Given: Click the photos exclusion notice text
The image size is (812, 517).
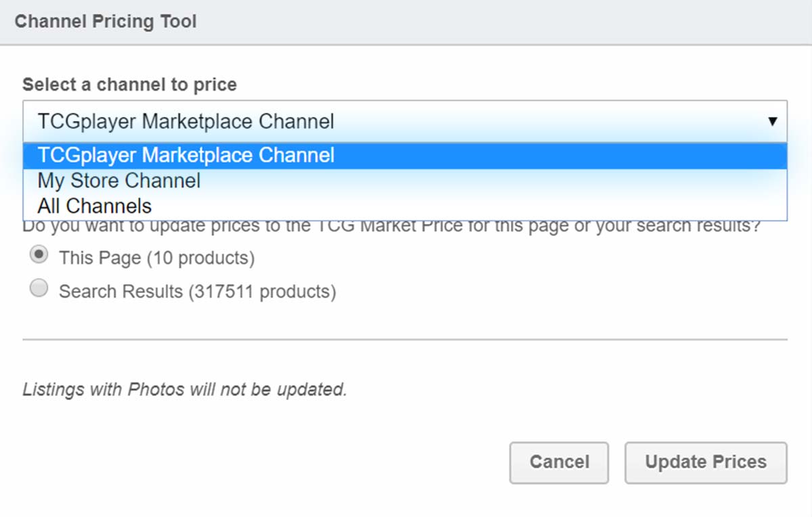Looking at the screenshot, I should [184, 389].
